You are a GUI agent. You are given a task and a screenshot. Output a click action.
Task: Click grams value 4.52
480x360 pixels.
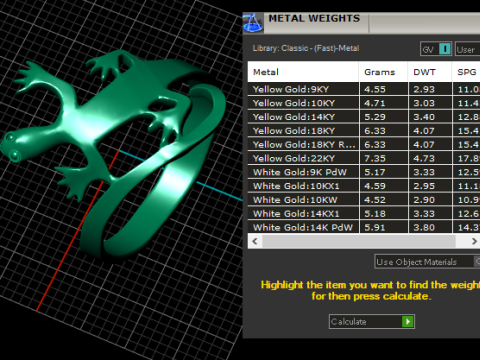point(375,200)
